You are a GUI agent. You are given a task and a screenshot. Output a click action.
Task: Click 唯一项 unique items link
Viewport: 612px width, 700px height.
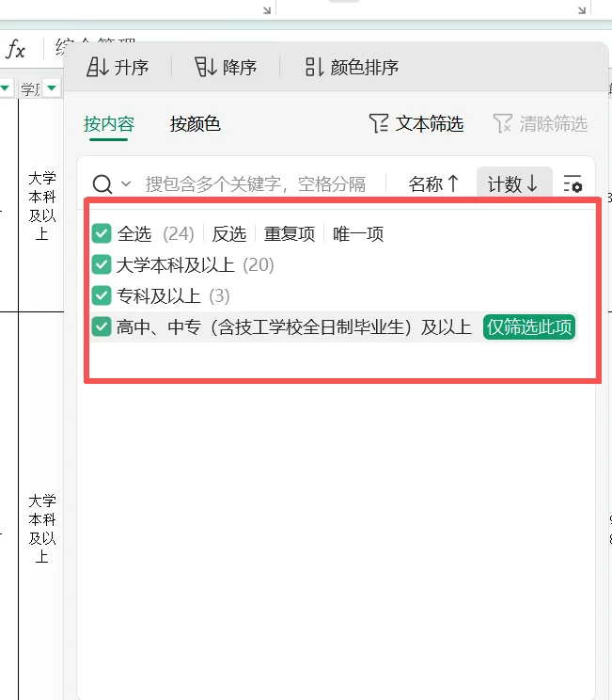(358, 234)
